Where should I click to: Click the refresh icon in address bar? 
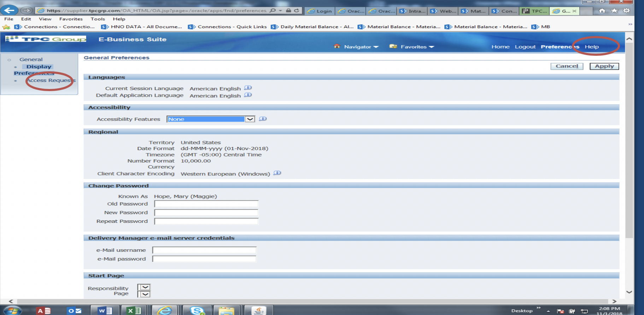coord(297,10)
